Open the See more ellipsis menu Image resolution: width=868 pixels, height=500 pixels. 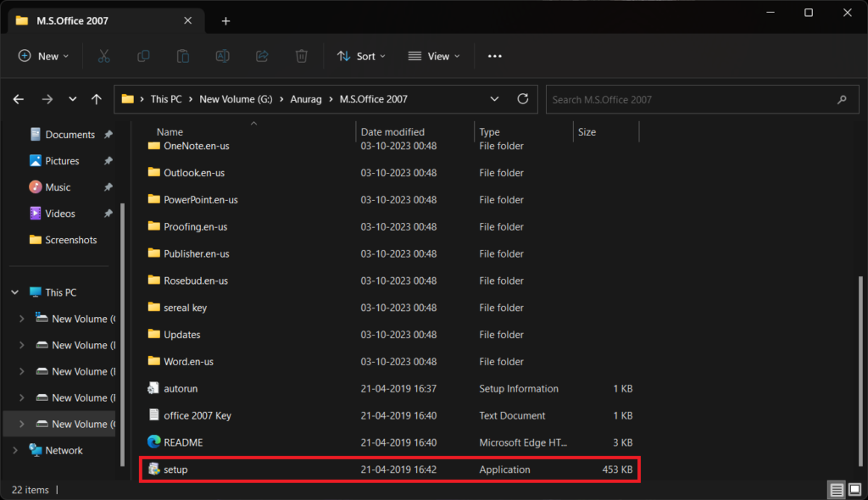click(495, 56)
